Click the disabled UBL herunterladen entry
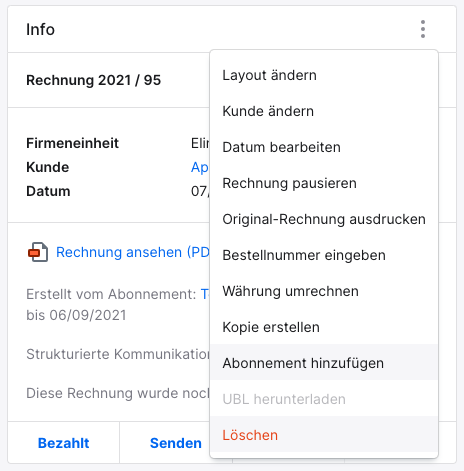Viewport: 464px width, 471px height. coord(324,399)
